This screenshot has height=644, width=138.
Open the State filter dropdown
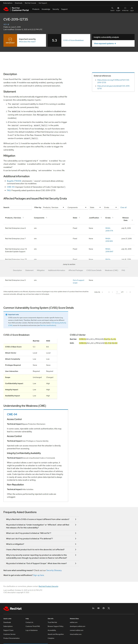click(95, 207)
